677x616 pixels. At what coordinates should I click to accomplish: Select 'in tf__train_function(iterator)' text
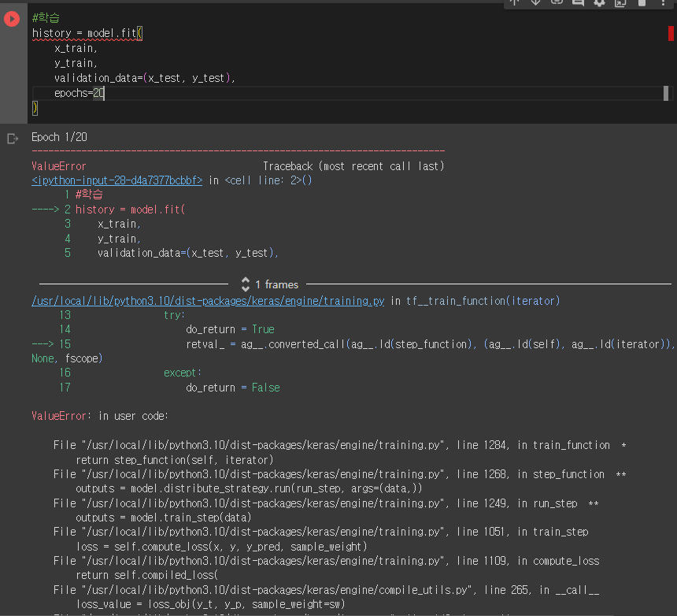tap(475, 301)
